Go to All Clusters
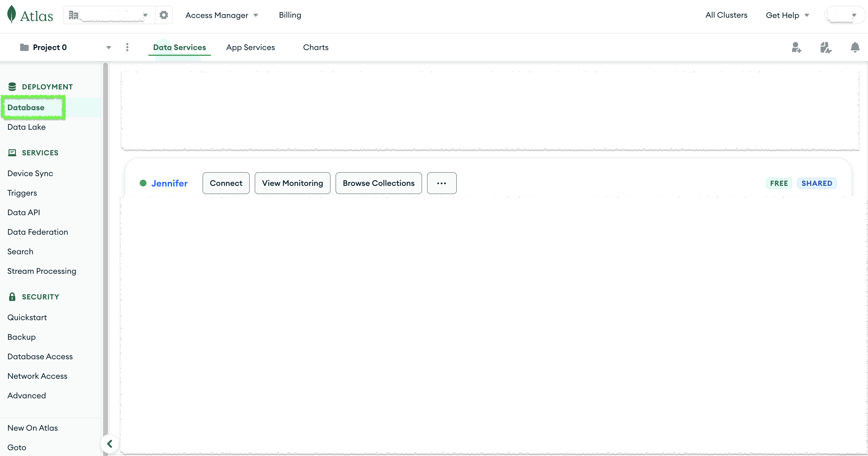 [x=726, y=15]
